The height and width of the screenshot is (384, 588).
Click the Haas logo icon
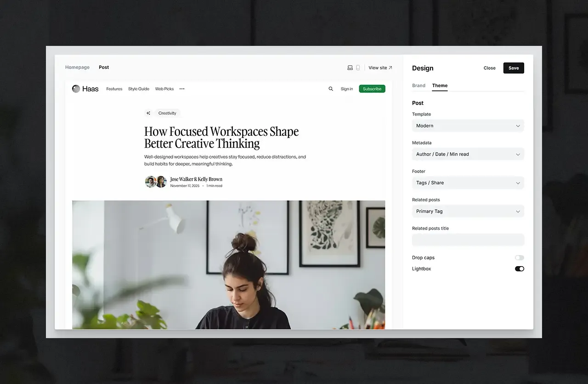tap(76, 89)
